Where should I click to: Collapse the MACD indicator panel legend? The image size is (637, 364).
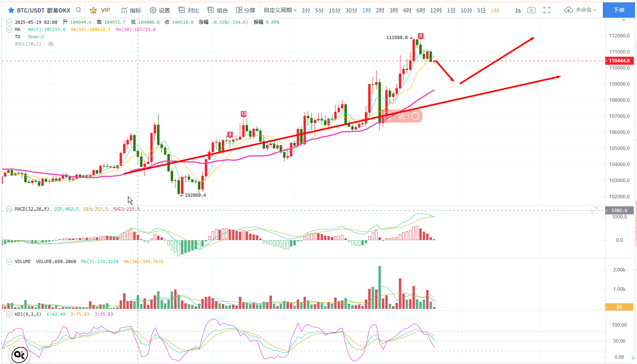coord(9,209)
